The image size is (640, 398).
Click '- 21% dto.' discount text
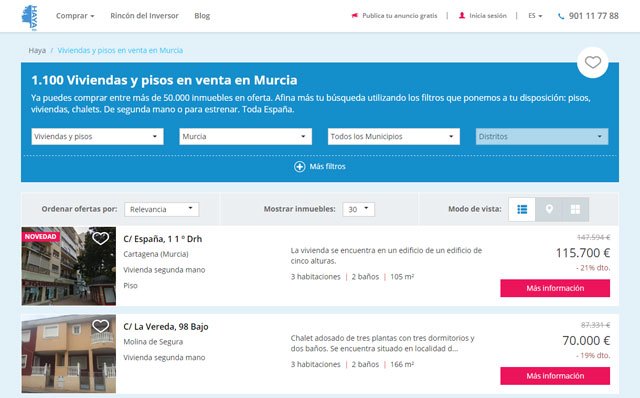[593, 268]
